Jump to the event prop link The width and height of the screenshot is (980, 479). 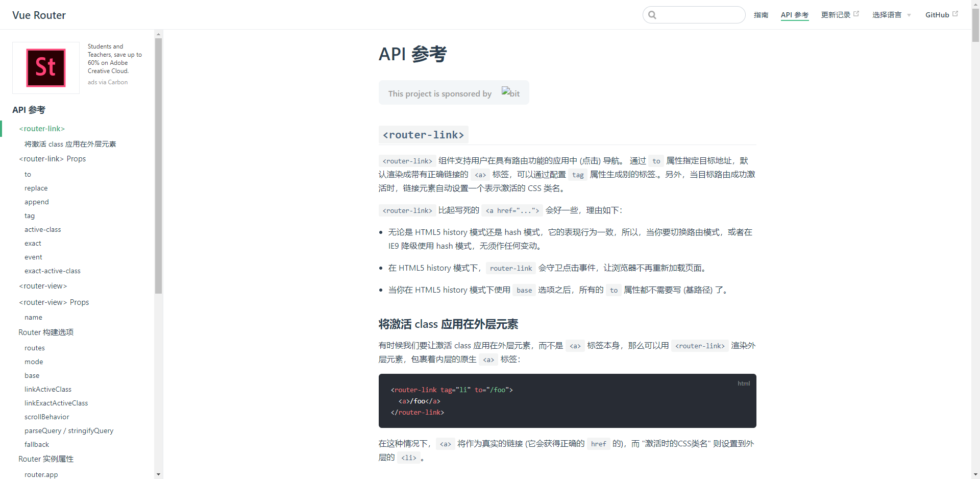coord(33,257)
